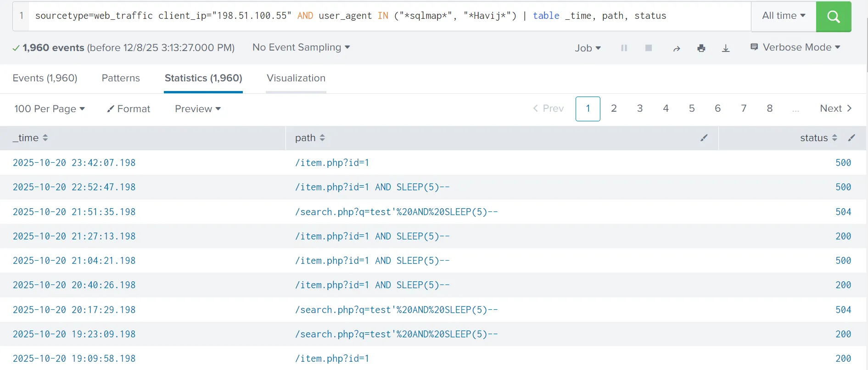This screenshot has width=868, height=370.
Task: Export results with the download icon
Action: click(726, 48)
